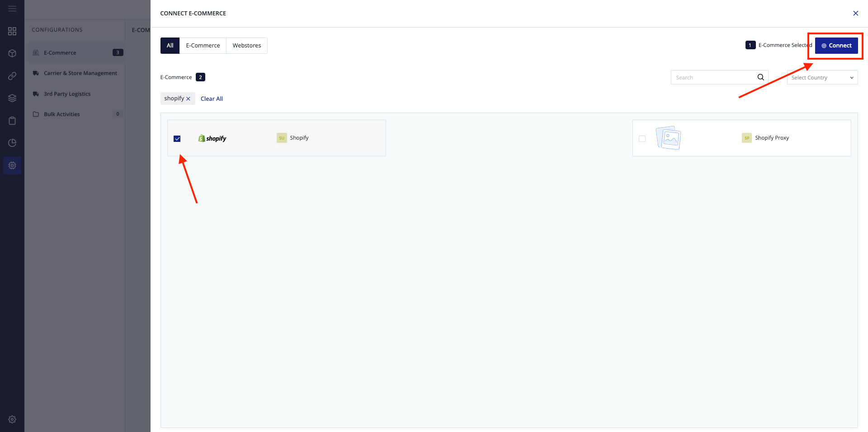Open the dashboard grid icon in sidebar
This screenshot has width=868, height=432.
(x=12, y=31)
